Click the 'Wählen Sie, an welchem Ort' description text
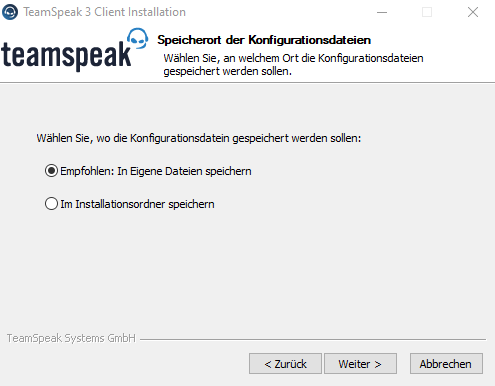The width and height of the screenshot is (495, 386). click(293, 65)
